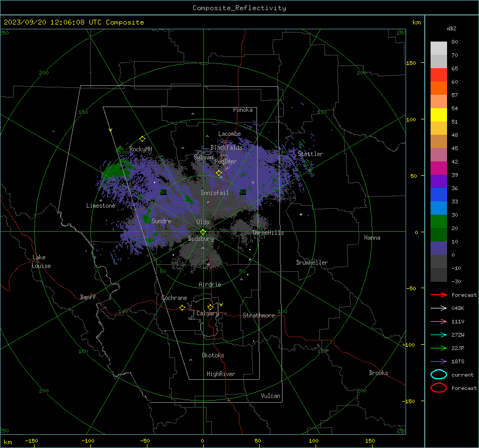Click the 80 dBZ light gray swatch
The height and width of the screenshot is (448, 479).
coord(439,48)
